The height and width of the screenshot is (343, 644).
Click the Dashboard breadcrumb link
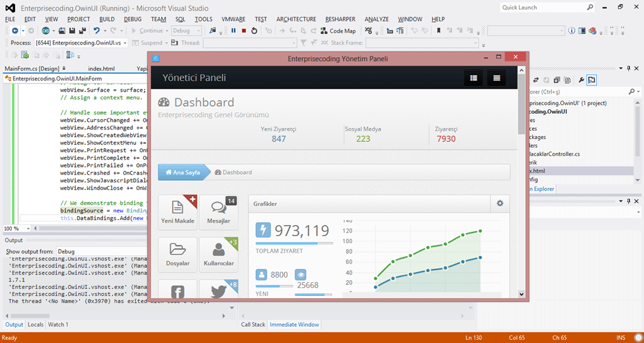click(233, 172)
